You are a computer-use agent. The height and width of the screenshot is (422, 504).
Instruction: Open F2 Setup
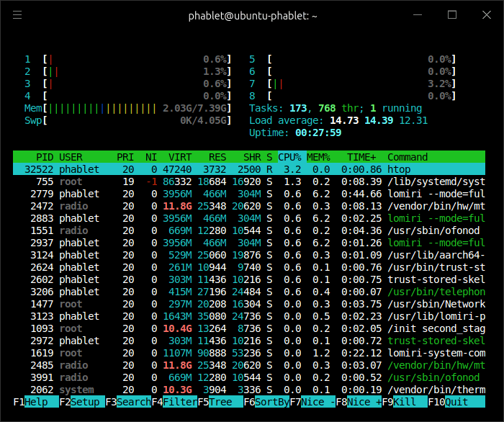82,402
